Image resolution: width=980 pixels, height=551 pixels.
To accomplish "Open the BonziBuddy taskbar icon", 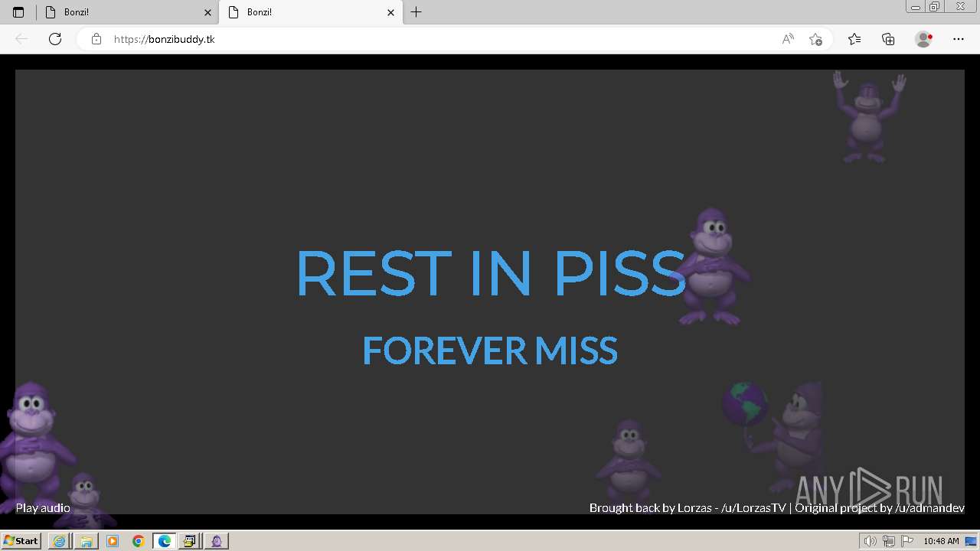I will pos(217,541).
